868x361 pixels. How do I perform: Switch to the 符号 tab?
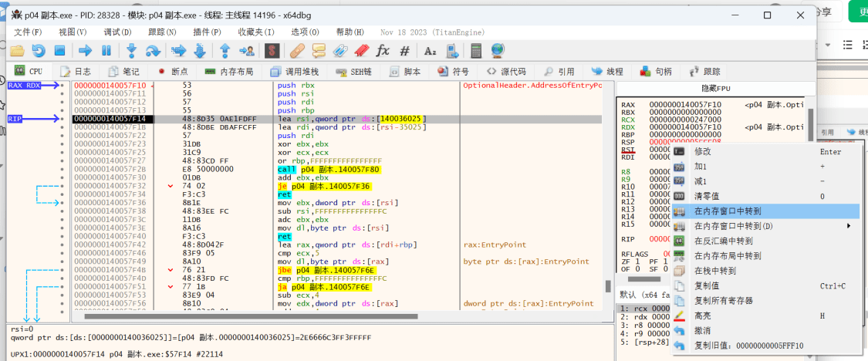[454, 72]
